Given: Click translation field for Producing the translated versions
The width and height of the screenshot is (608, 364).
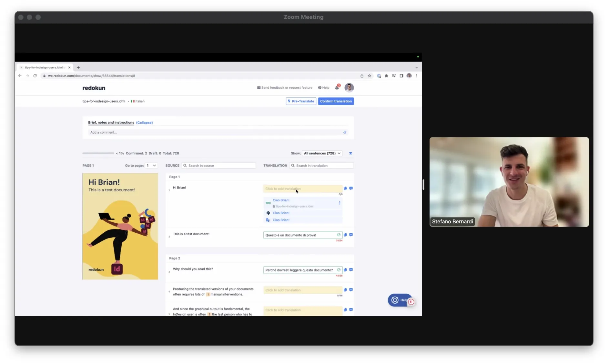Looking at the screenshot, I should 303,290.
